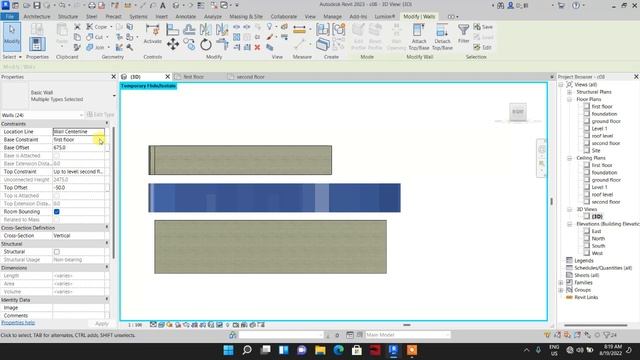The height and width of the screenshot is (360, 640).
Task: Open the Properties help link
Action: click(18, 322)
